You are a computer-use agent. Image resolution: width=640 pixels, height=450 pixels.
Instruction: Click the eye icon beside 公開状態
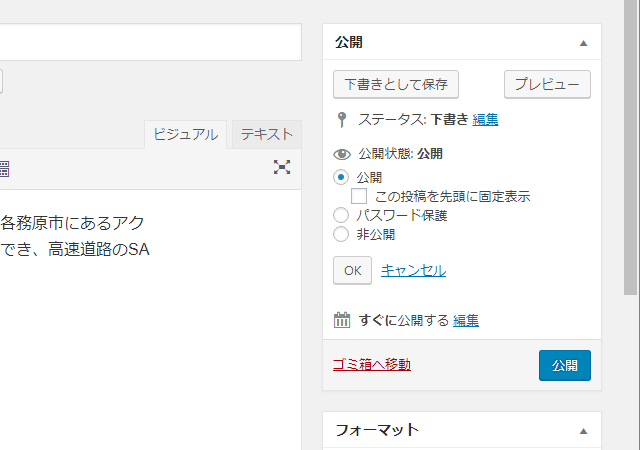pos(341,154)
